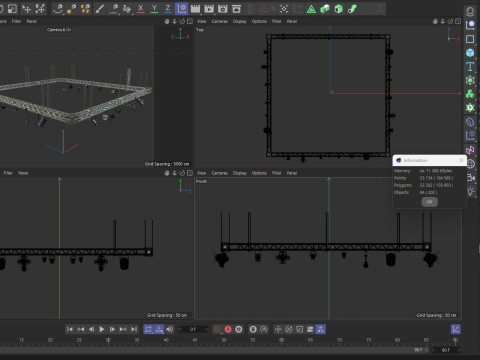The height and width of the screenshot is (360, 480).
Task: Open Filter menu in Front viewport
Action: [x=277, y=173]
